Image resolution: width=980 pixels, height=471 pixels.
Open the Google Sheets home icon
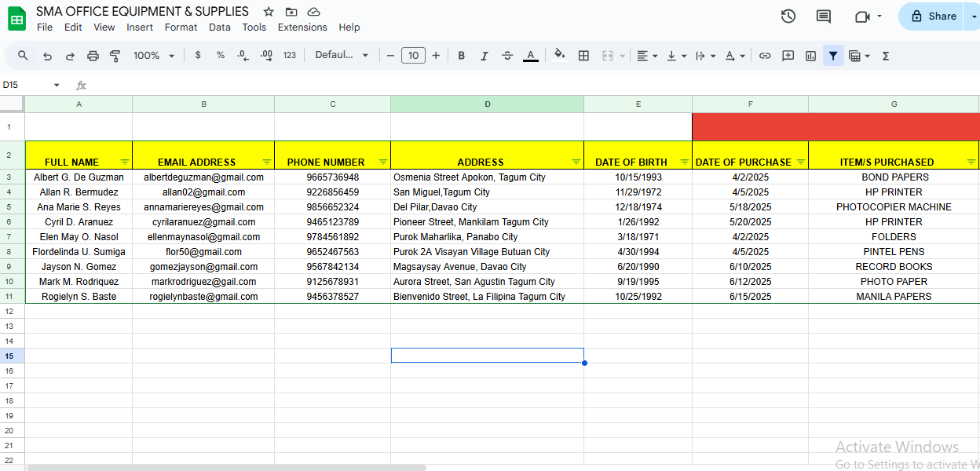[x=17, y=18]
